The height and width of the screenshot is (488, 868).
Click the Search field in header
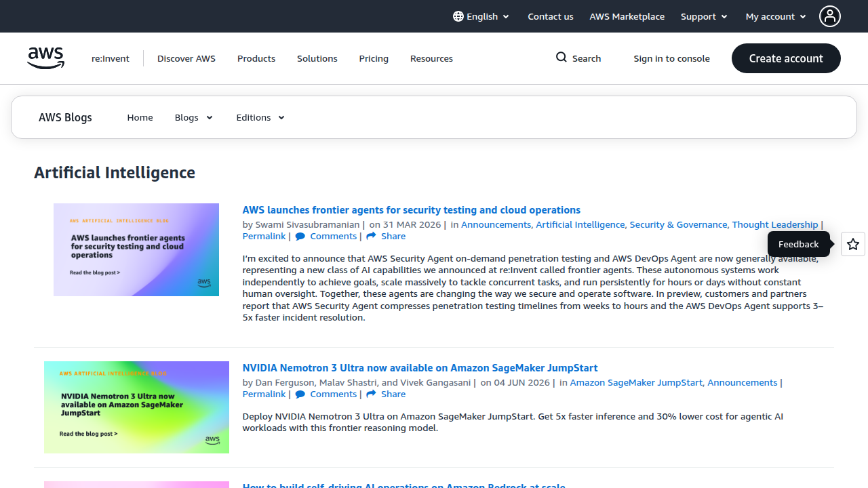tap(578, 58)
